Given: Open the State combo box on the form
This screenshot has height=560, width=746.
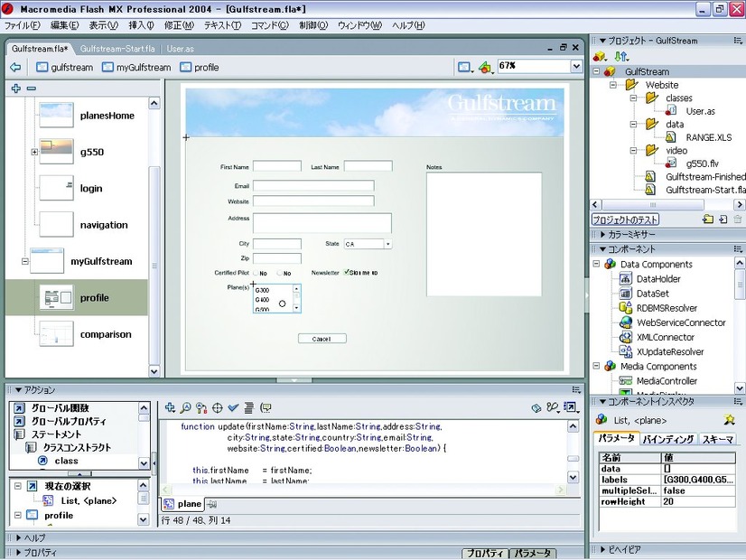Looking at the screenshot, I should [387, 244].
